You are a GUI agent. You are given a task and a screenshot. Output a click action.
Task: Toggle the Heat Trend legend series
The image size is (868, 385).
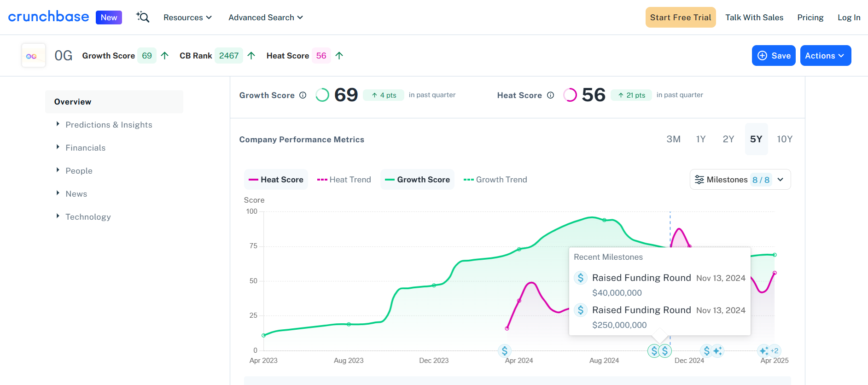tap(344, 180)
